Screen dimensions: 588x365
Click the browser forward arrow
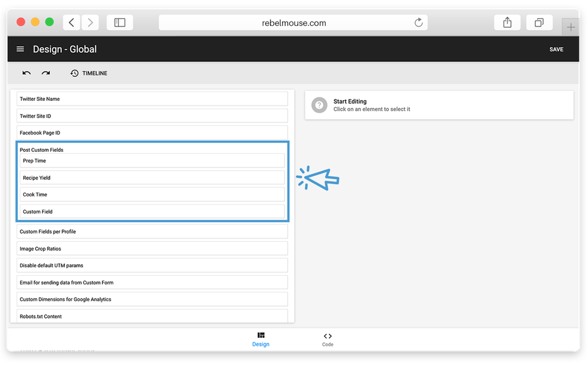click(90, 23)
